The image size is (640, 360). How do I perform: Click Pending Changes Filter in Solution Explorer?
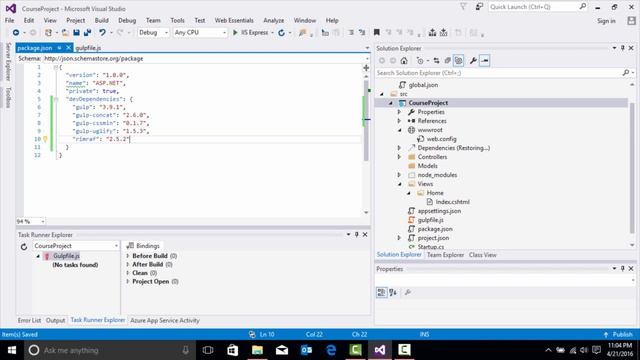pyautogui.click(x=420, y=61)
